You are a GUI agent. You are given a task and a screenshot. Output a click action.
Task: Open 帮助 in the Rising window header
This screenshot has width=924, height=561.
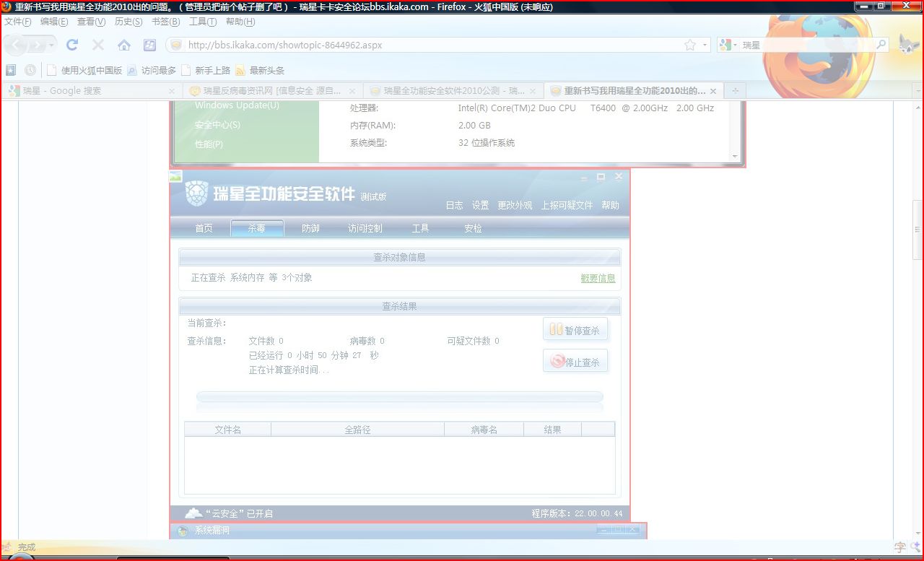click(610, 206)
